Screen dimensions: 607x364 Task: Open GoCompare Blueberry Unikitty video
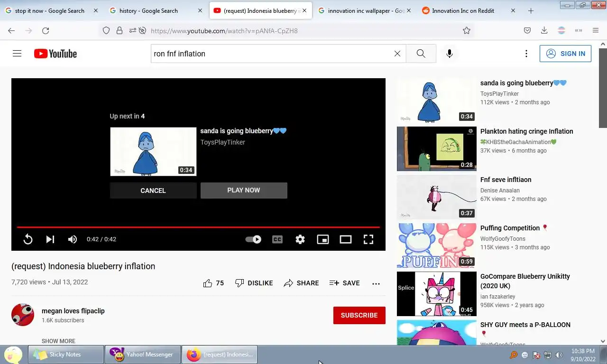click(525, 281)
